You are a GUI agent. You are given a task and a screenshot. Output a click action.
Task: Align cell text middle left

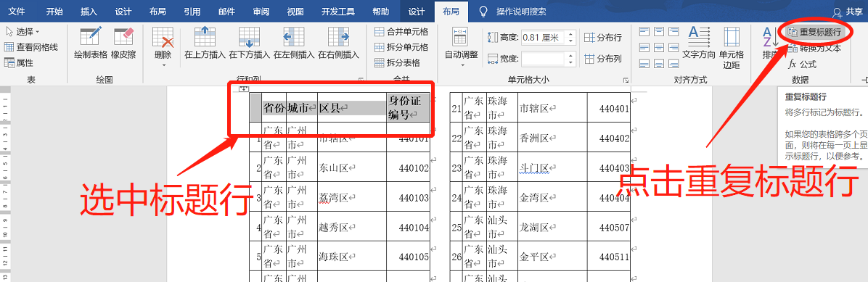pyautogui.click(x=644, y=47)
